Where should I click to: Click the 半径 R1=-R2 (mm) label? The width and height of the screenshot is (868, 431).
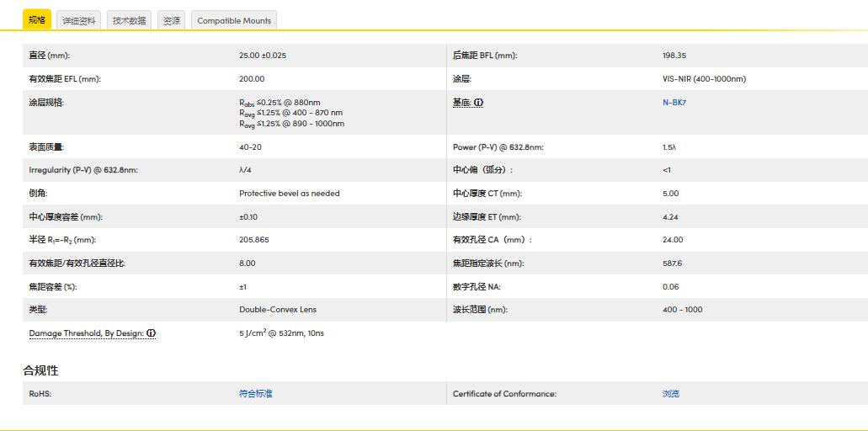(x=62, y=240)
